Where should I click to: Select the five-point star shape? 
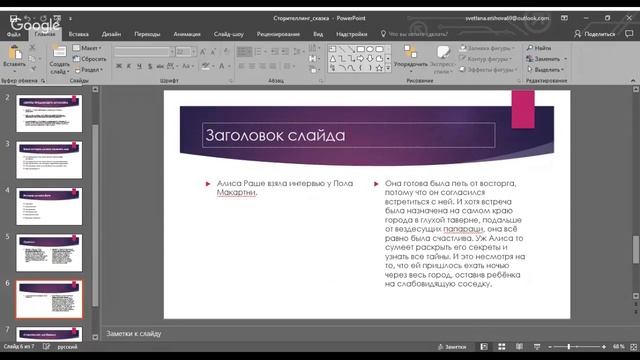(379, 68)
